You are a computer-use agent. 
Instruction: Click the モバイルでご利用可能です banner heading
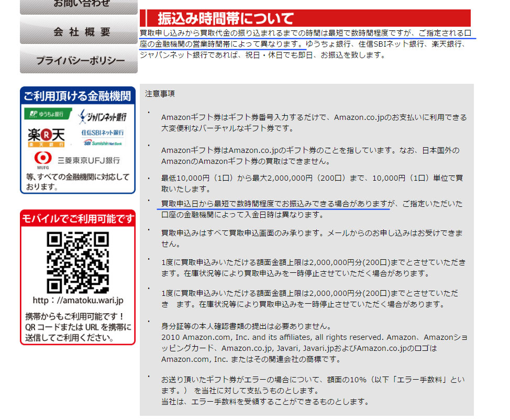(77, 218)
